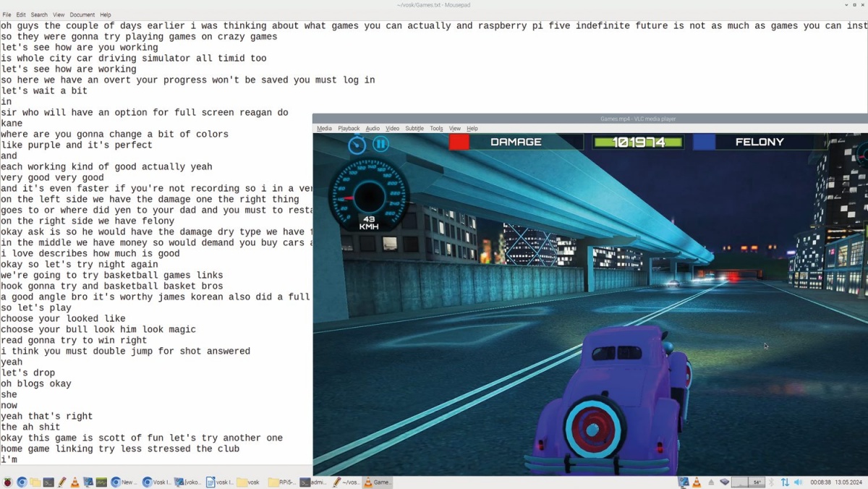
Task: Open VLC's Tools menu
Action: pyautogui.click(x=436, y=128)
